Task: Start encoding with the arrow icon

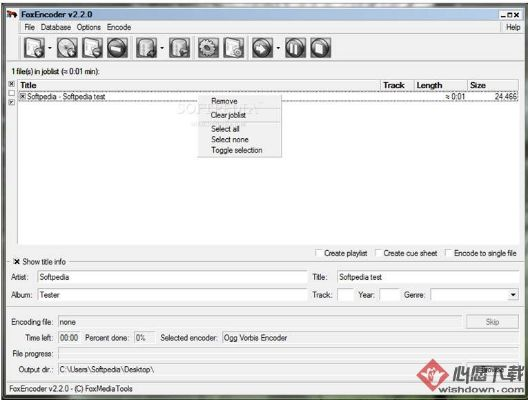Action: tap(262, 48)
